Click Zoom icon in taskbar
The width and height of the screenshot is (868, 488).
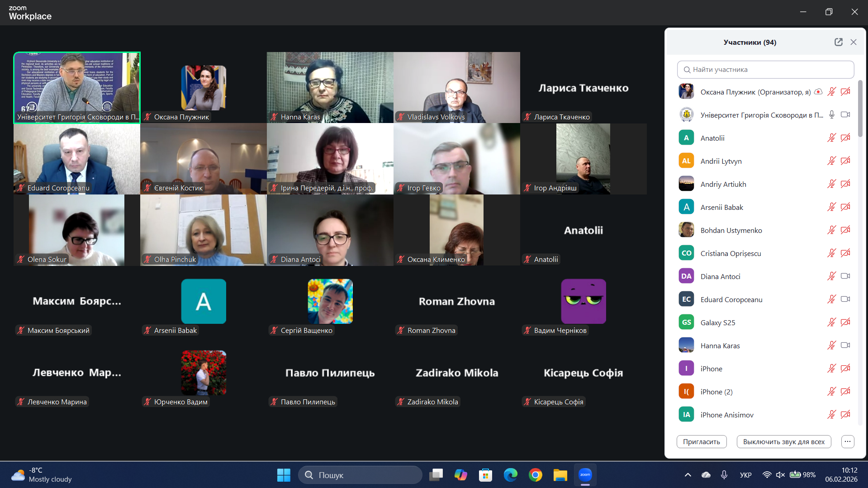(x=585, y=475)
